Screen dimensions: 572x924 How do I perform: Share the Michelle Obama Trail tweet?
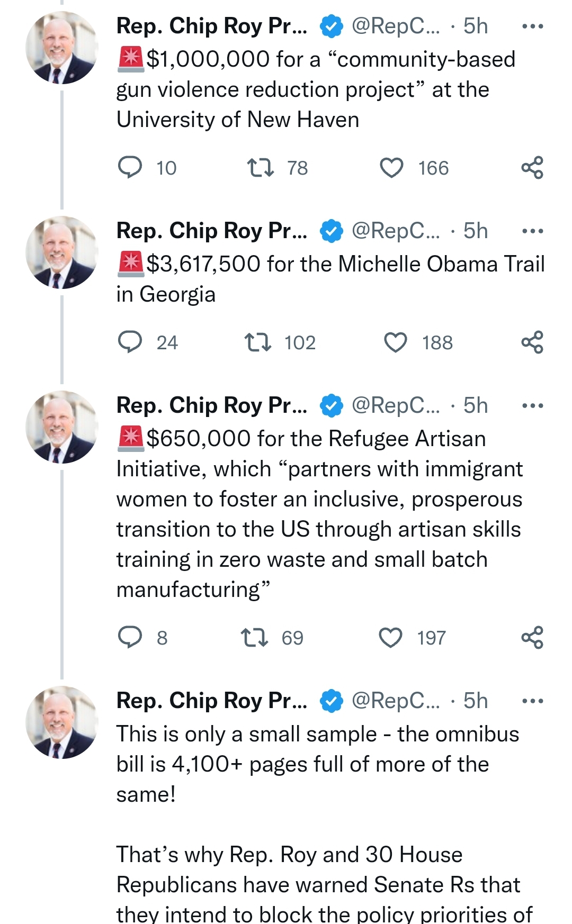pos(532,342)
